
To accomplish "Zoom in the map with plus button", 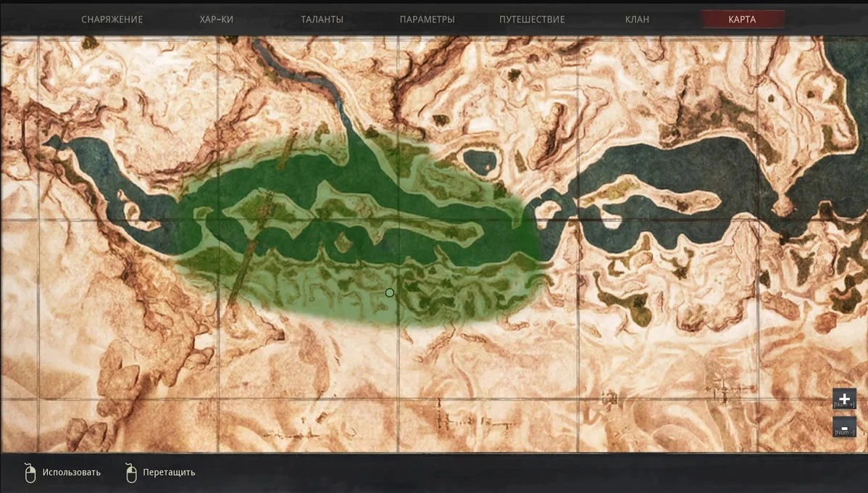I will pyautogui.click(x=844, y=399).
